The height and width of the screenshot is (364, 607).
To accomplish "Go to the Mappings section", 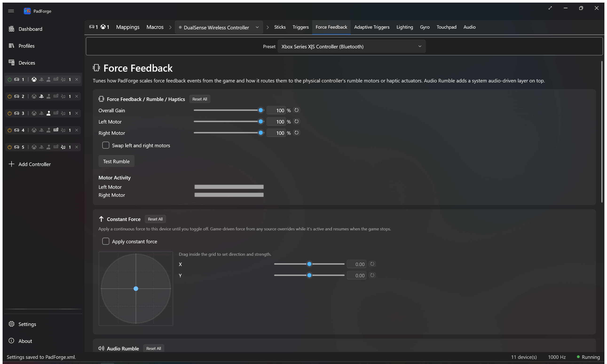I will tap(128, 27).
